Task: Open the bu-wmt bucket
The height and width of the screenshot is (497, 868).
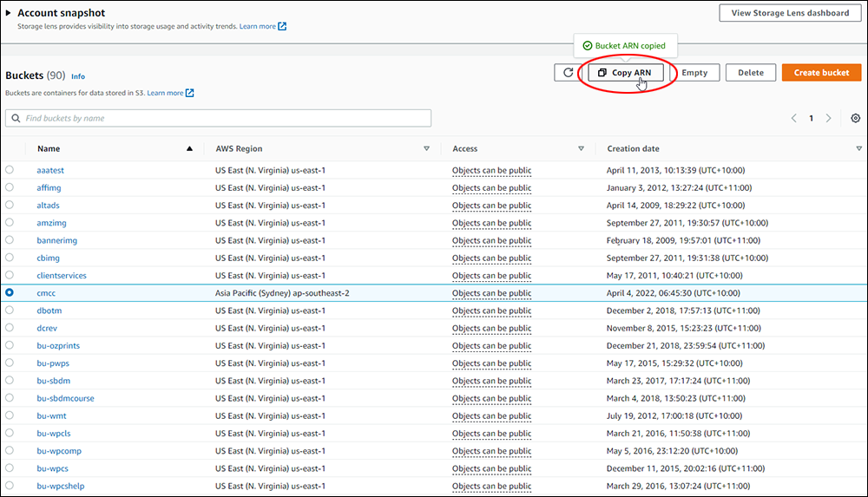Action: point(51,415)
